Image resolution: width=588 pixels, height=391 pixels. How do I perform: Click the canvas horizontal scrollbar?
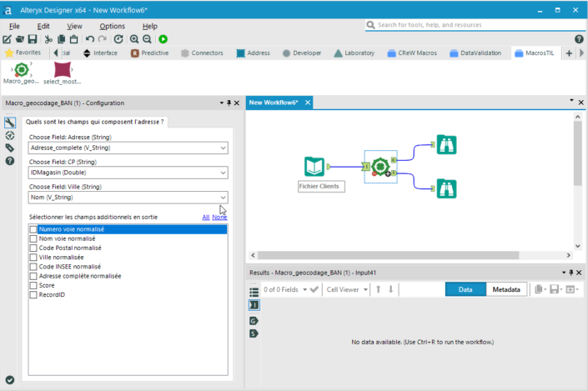[x=388, y=255]
